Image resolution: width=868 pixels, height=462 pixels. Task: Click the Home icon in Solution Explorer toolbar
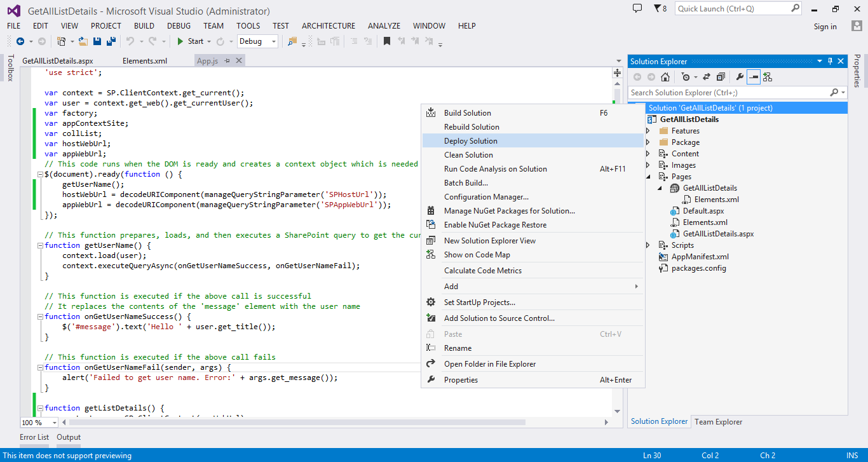665,77
